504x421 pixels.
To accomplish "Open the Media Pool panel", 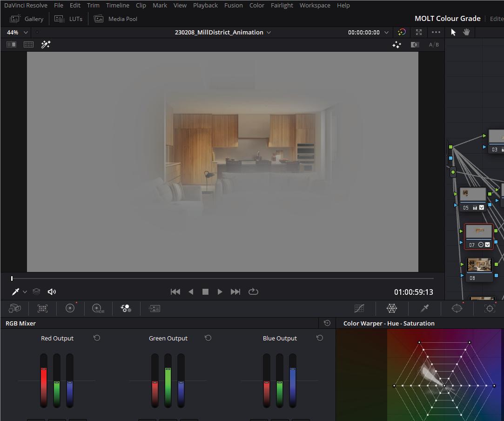I will tap(116, 19).
